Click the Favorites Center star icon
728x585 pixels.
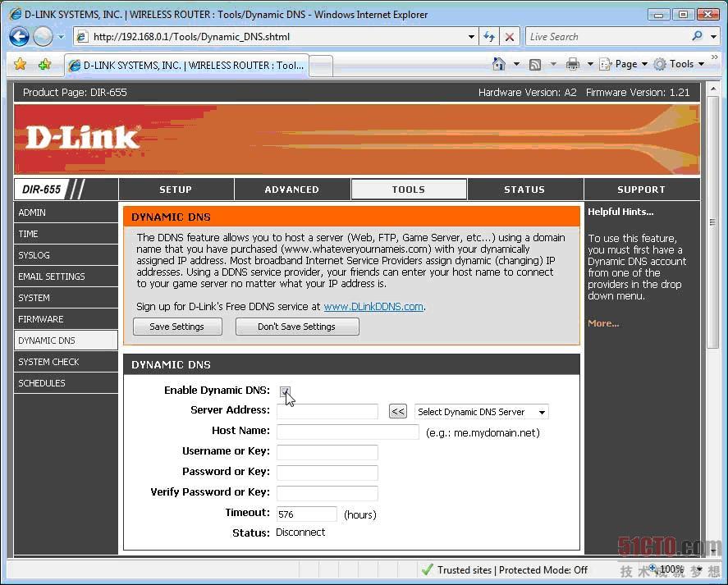point(20,64)
